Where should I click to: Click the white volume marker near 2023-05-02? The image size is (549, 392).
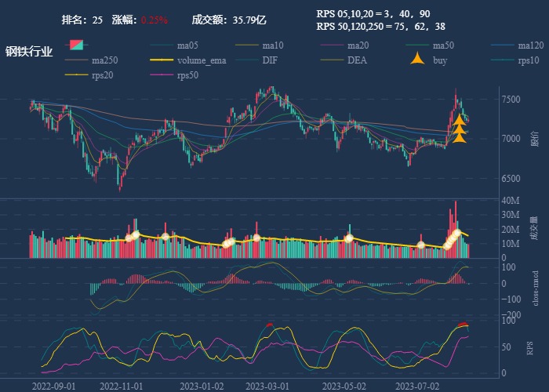pos(349,238)
